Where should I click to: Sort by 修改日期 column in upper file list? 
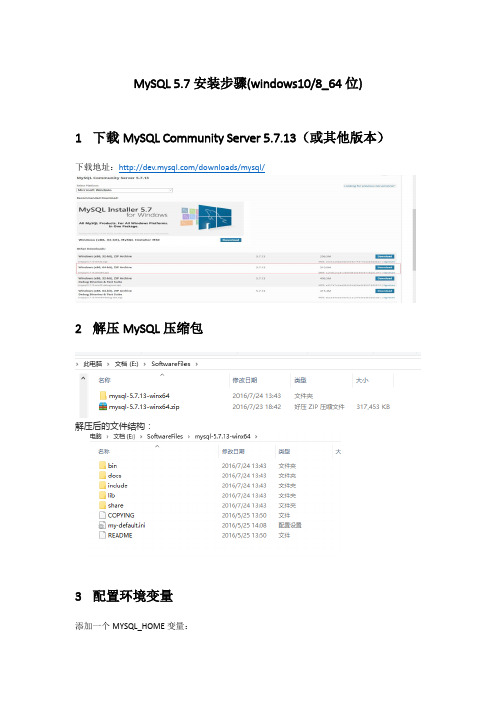[245, 380]
